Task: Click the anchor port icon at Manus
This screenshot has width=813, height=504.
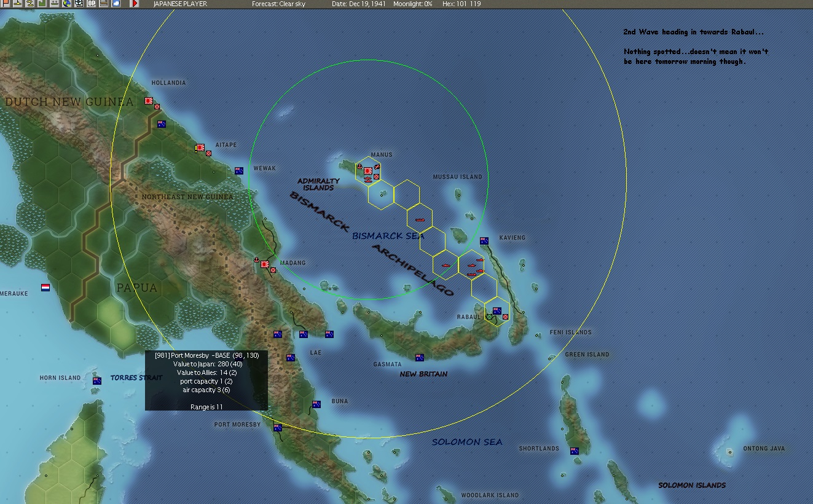Action: coord(360,167)
